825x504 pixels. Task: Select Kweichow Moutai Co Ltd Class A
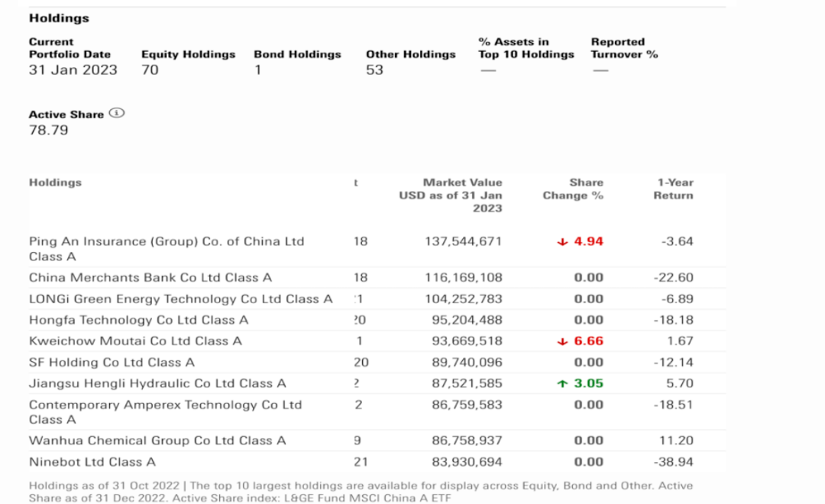tap(135, 341)
